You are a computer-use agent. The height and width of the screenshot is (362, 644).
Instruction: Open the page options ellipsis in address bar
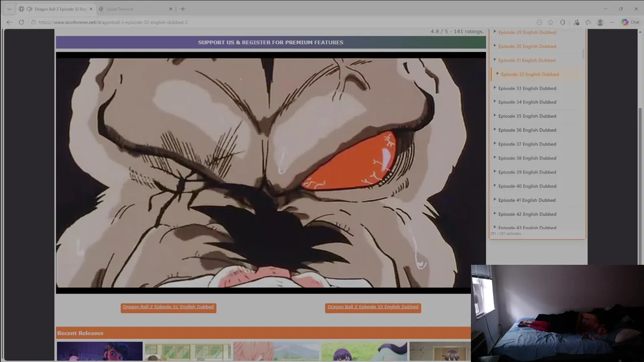tap(539, 22)
